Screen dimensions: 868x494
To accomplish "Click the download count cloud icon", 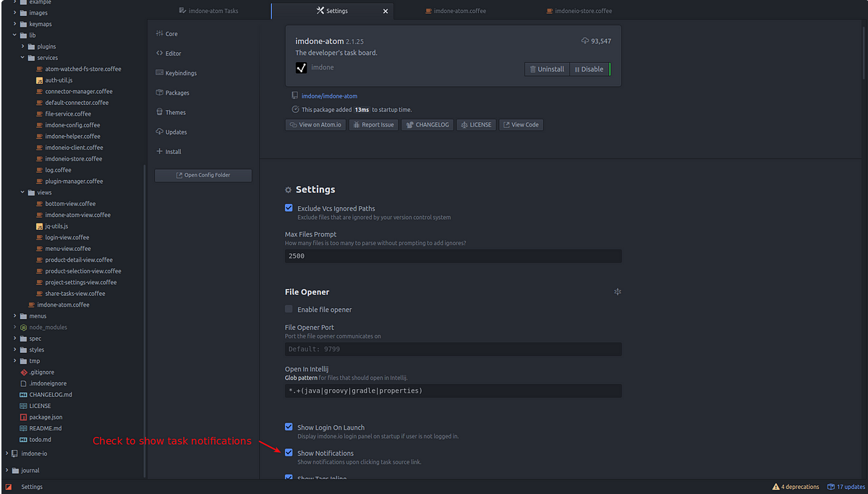I will 585,41.
